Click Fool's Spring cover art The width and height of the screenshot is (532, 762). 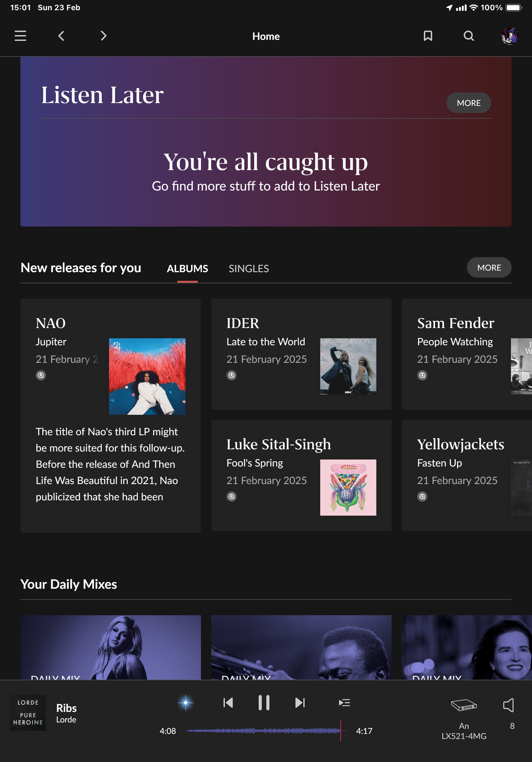point(348,488)
